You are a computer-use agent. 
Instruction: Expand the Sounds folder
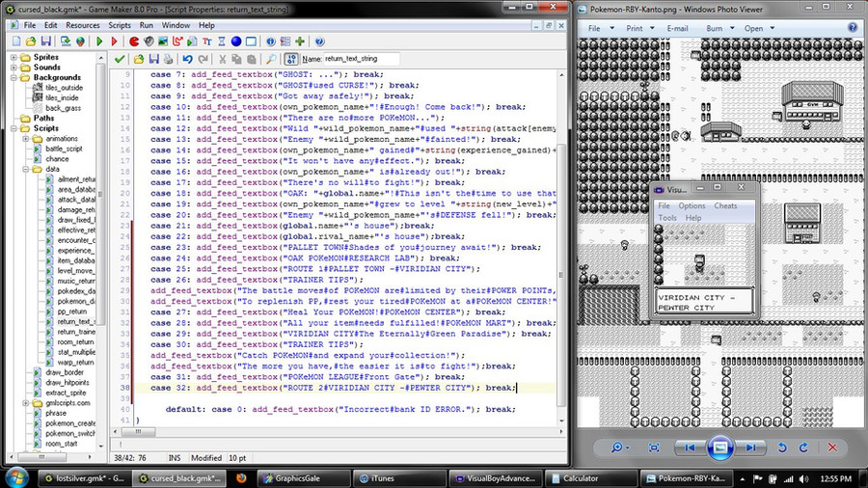[14, 67]
